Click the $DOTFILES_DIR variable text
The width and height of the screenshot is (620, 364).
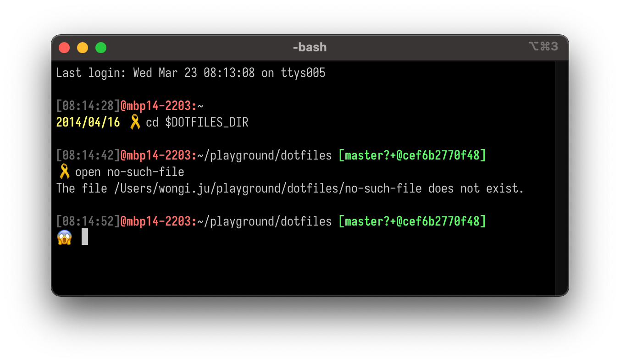click(x=207, y=122)
